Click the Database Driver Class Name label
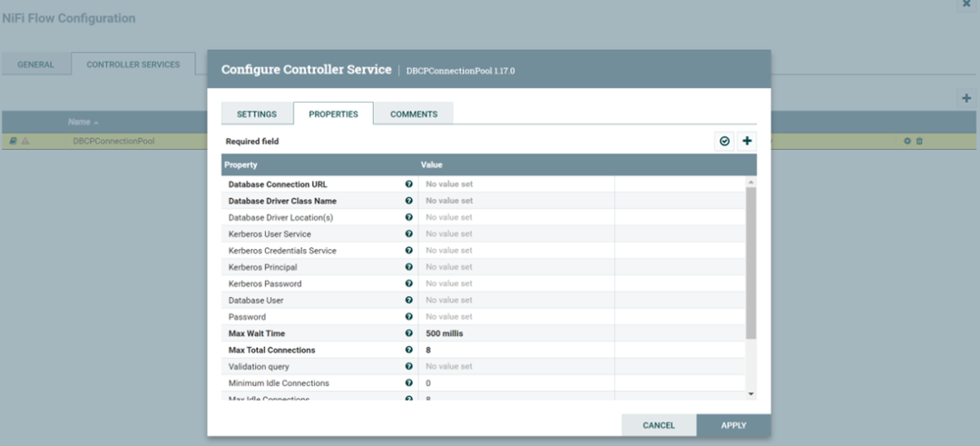 282,201
